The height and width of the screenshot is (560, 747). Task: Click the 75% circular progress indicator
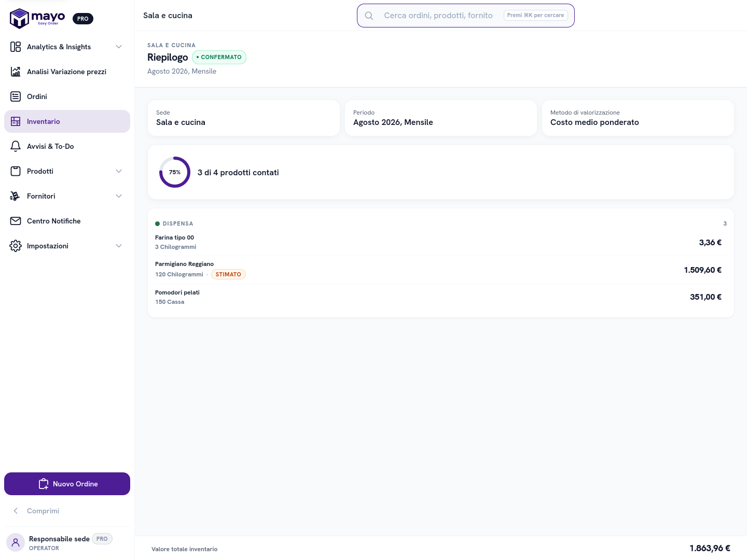[x=175, y=172]
